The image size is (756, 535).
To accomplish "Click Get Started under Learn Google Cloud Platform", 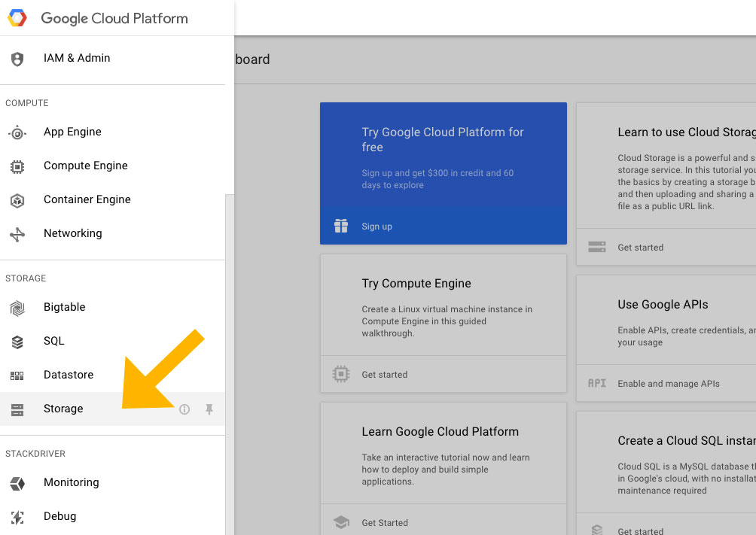I will coord(385,522).
